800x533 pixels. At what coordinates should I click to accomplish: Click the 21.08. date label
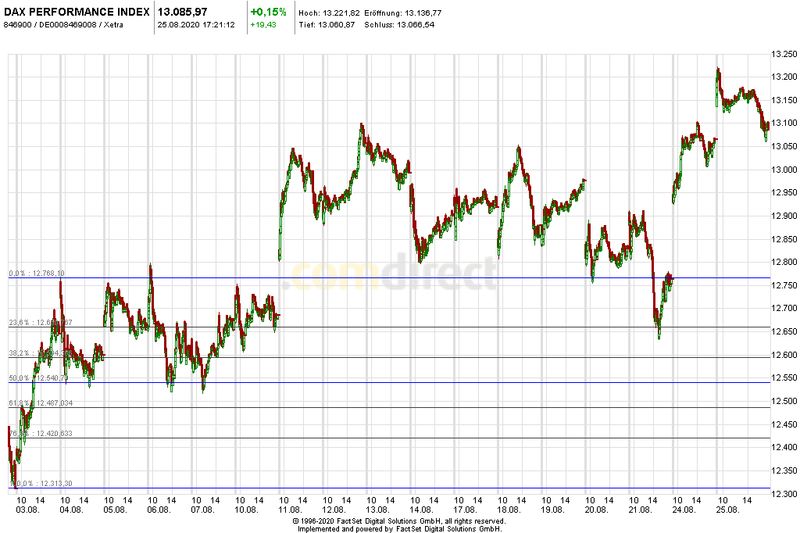click(x=640, y=510)
